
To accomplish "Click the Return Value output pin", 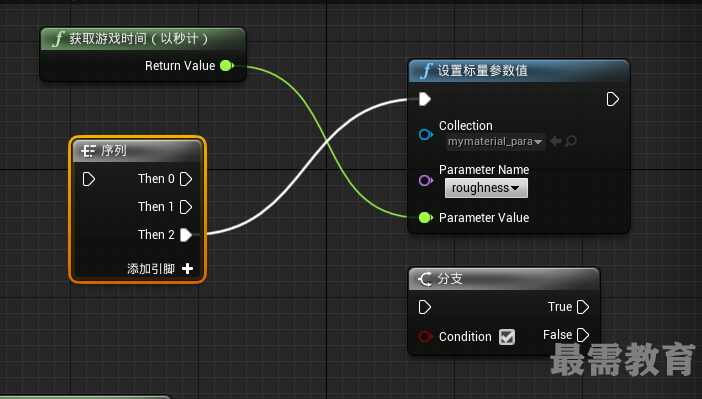I will (x=227, y=66).
